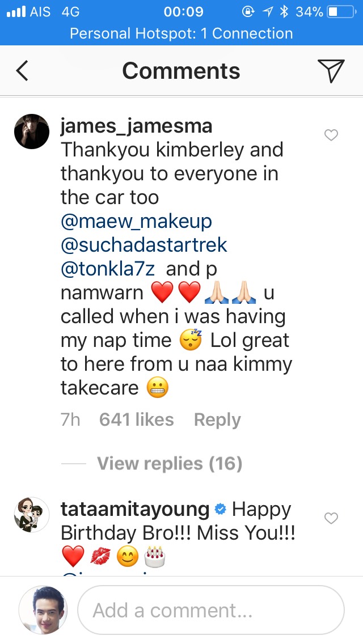The height and width of the screenshot is (644, 363).
Task: Tap the tataamitayoung username
Action: pos(135,509)
